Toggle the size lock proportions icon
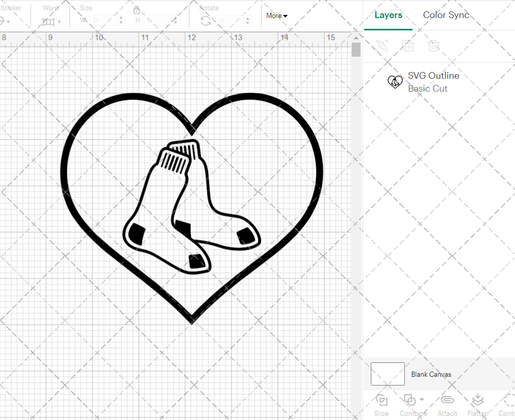The width and height of the screenshot is (515, 420). tap(136, 10)
